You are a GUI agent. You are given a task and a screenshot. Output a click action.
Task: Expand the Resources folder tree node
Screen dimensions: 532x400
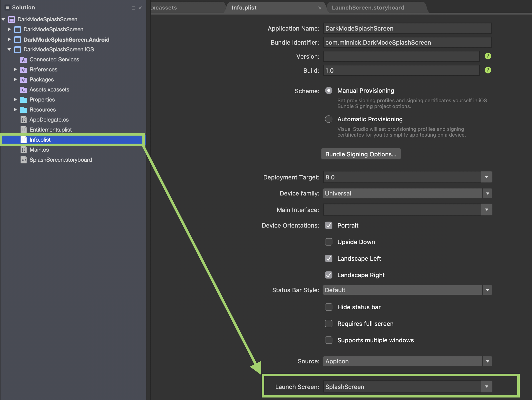click(15, 110)
